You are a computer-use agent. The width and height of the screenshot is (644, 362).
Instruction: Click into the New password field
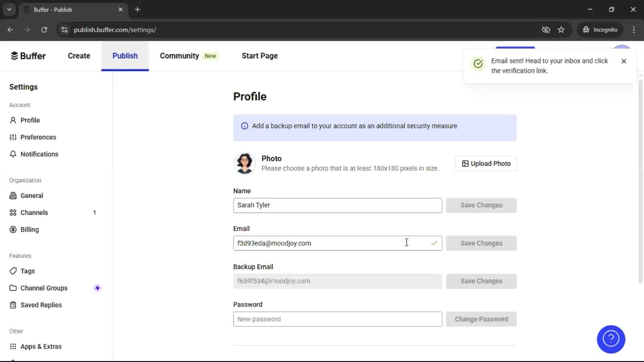click(337, 319)
